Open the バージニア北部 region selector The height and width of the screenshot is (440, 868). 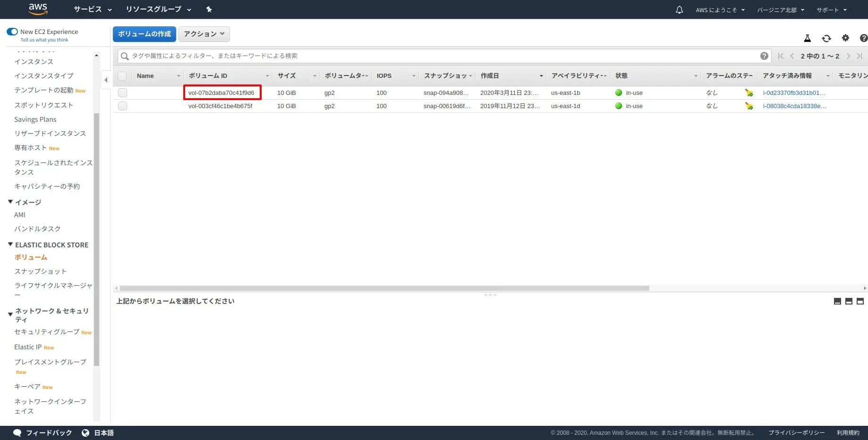(x=781, y=10)
